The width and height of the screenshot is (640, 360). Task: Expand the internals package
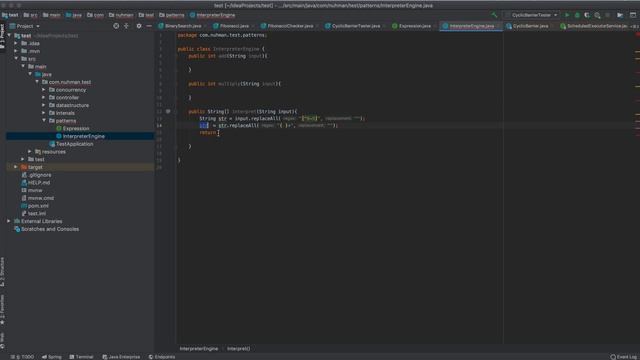click(x=44, y=113)
